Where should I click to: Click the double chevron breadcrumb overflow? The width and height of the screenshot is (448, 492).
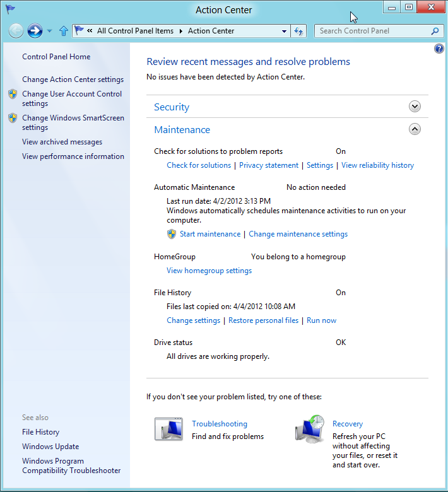pos(90,31)
